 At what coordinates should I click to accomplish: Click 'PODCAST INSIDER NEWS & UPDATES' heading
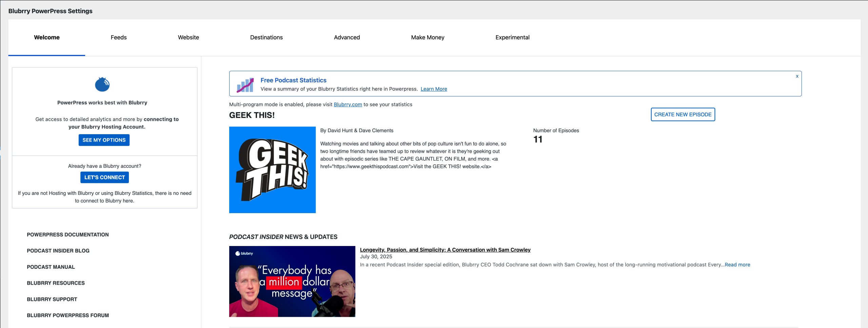[283, 237]
